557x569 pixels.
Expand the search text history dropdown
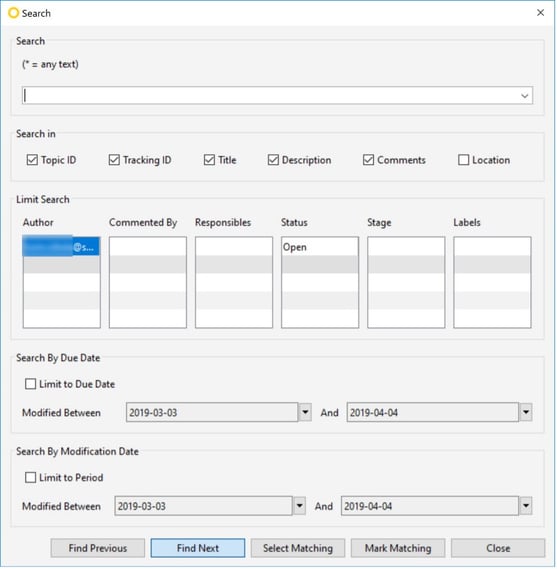pos(525,96)
